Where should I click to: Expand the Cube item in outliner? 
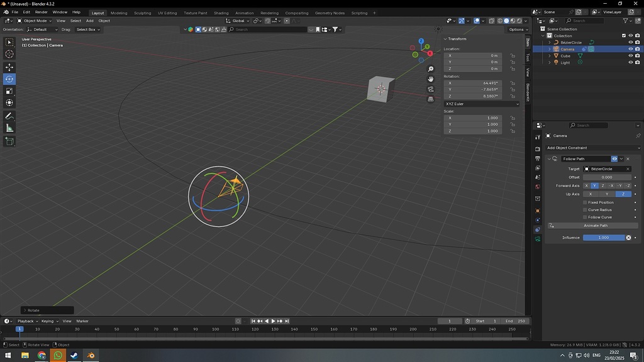click(x=550, y=56)
